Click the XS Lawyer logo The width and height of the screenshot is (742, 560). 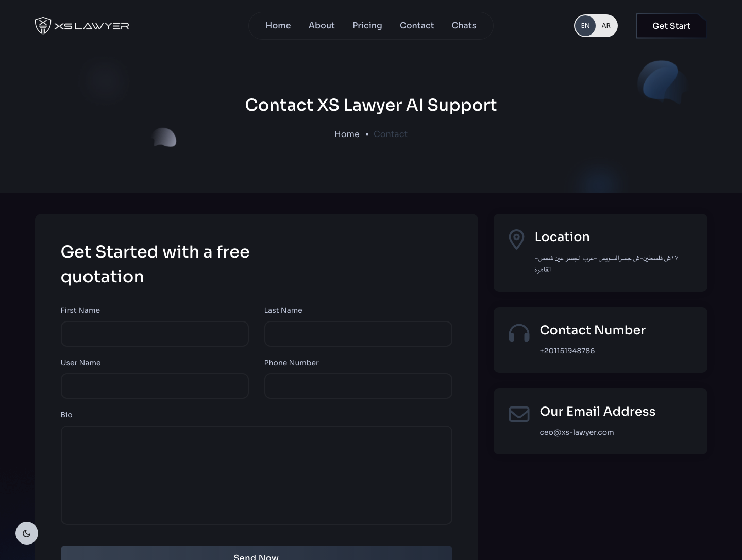(82, 26)
